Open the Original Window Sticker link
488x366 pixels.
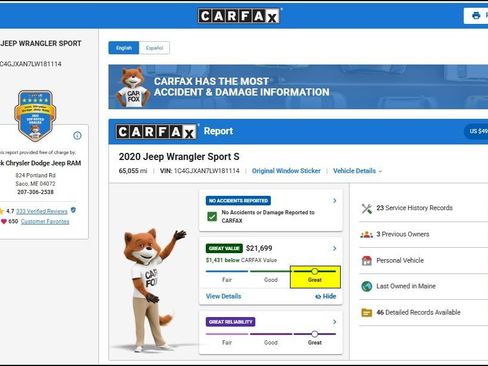[286, 171]
